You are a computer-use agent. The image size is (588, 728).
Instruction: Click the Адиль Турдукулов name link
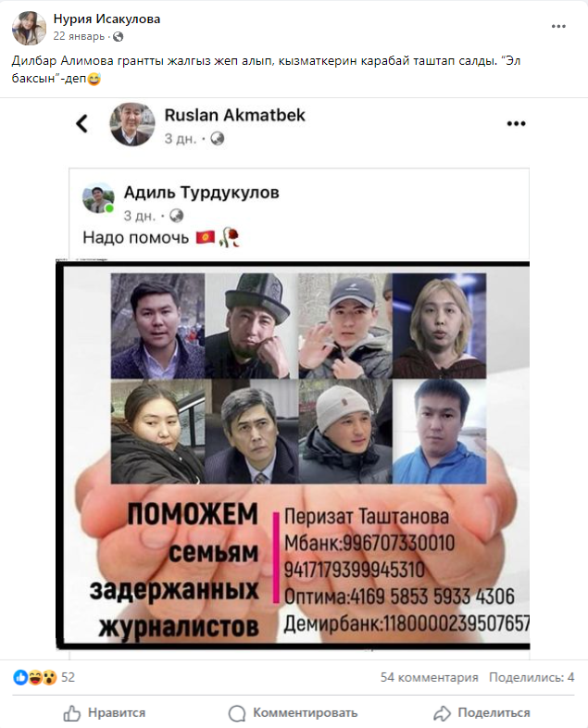[202, 193]
